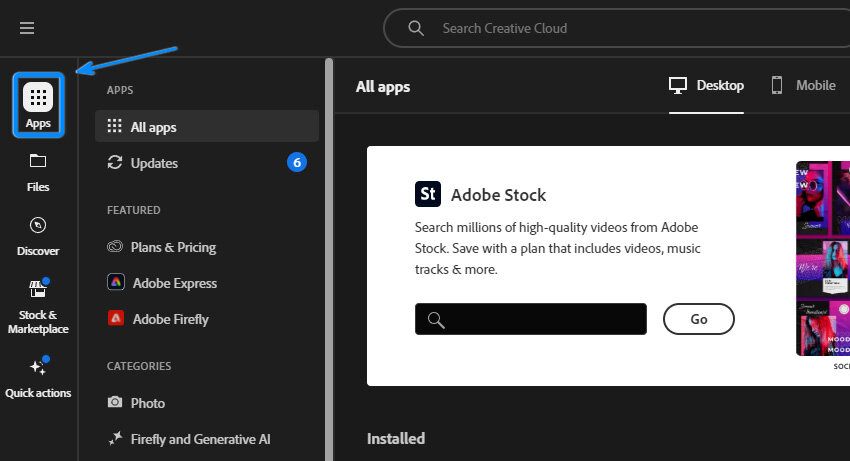Screen dimensions: 850x461
Task: Click the "Installed" section heading
Action: [x=396, y=439]
